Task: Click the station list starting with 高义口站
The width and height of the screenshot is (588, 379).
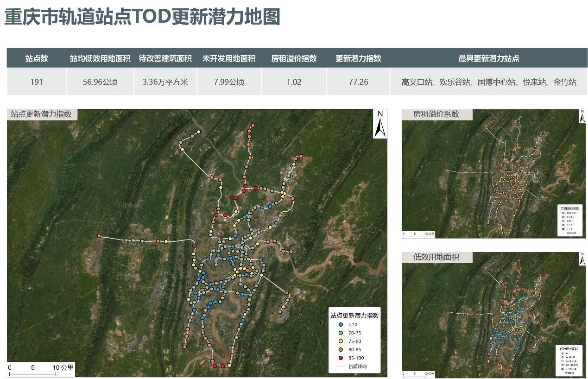Action: 489,82
